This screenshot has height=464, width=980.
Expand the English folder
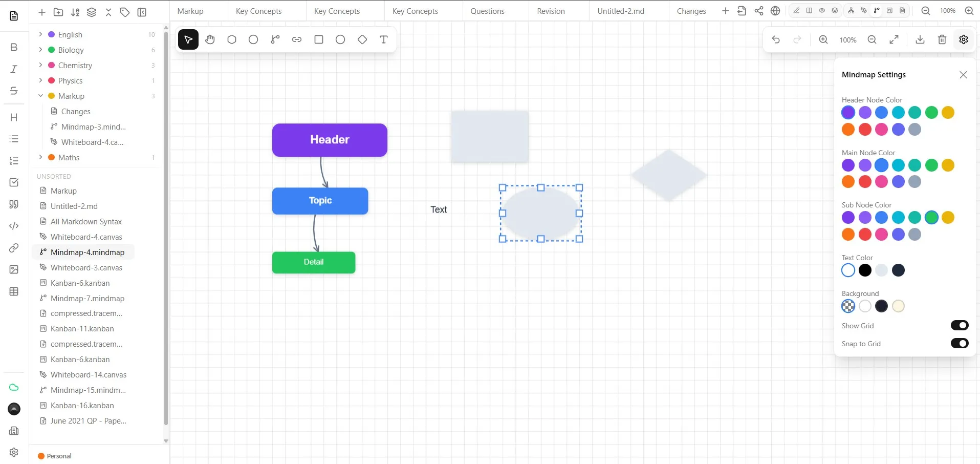tap(40, 34)
